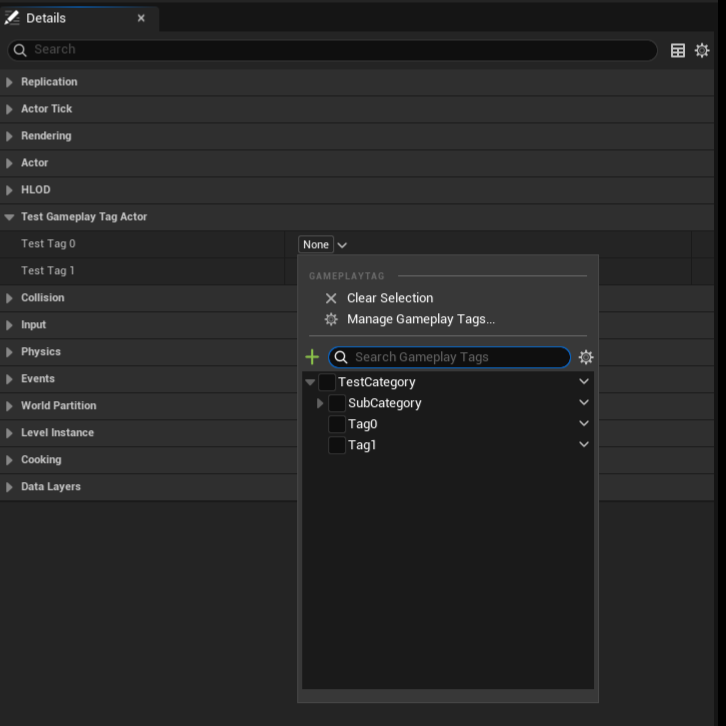This screenshot has width=726, height=726.
Task: Open the SubCategory row action chevron
Action: tap(584, 402)
